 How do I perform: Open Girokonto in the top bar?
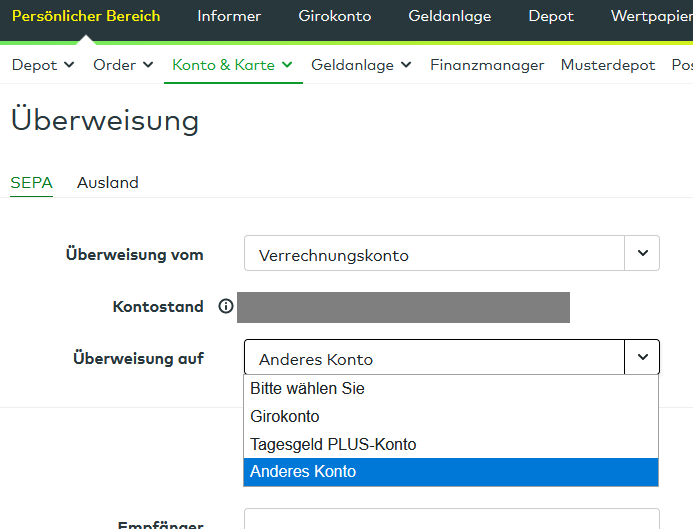coord(334,16)
